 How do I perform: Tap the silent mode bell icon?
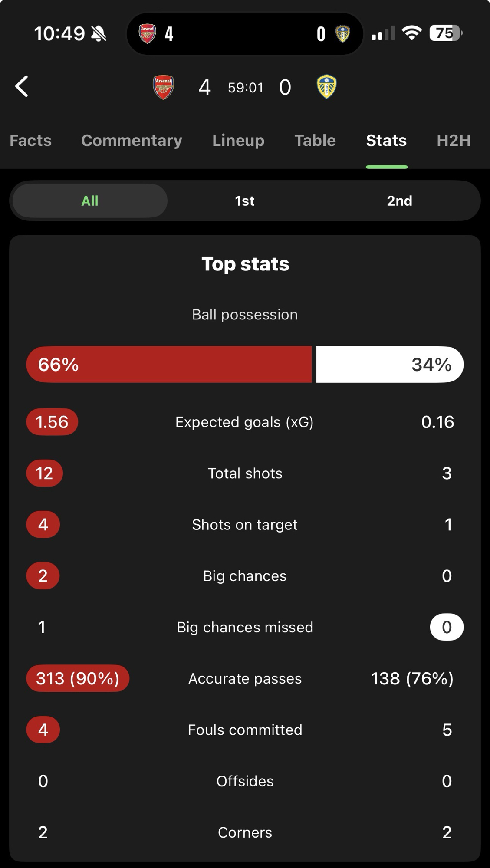pos(99,33)
